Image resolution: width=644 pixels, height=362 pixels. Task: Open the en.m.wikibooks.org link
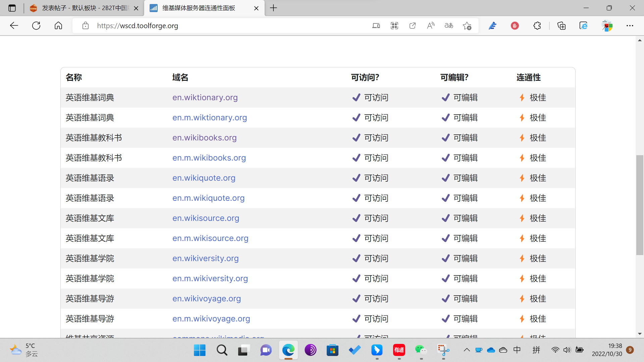tap(209, 158)
